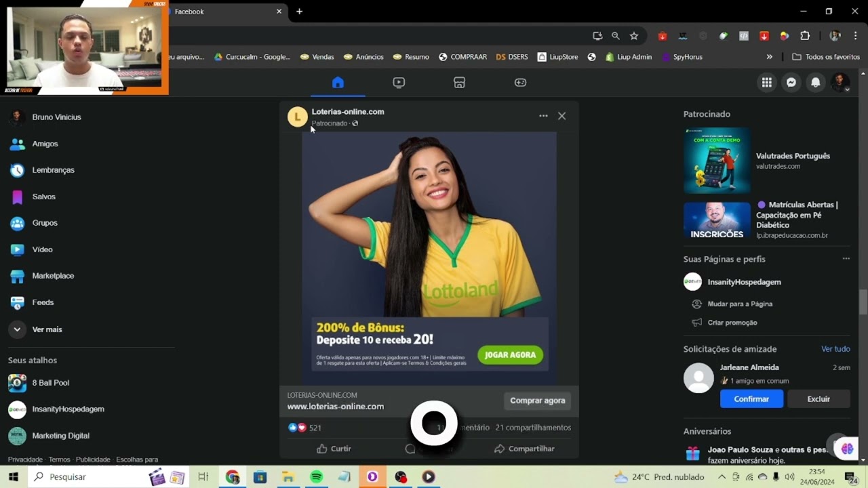Open the Resumo bookmark
868x488 pixels.
coord(411,57)
